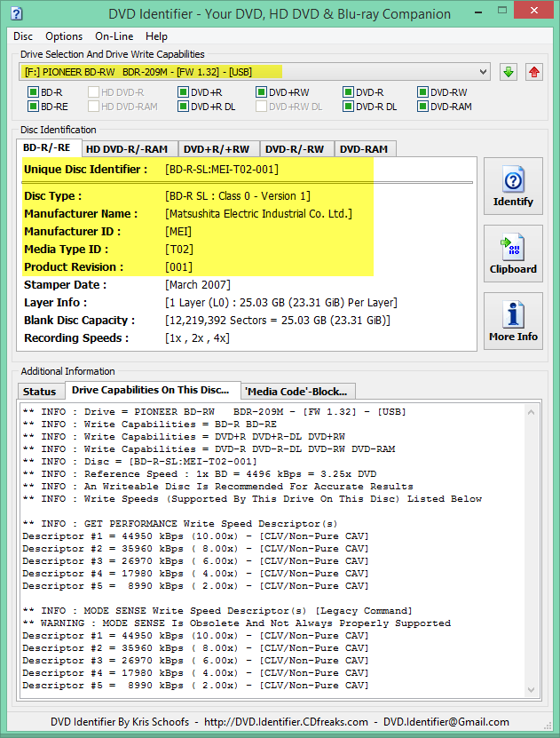This screenshot has width=560, height=738.
Task: Open the 'Media Code'-Block tab
Action: point(296,392)
